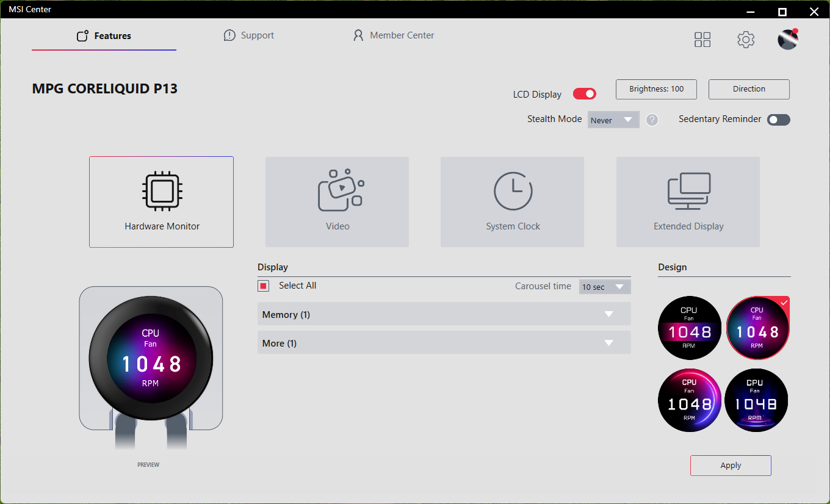
Task: Choose the black band design with pink RPM stripe
Action: 690,328
